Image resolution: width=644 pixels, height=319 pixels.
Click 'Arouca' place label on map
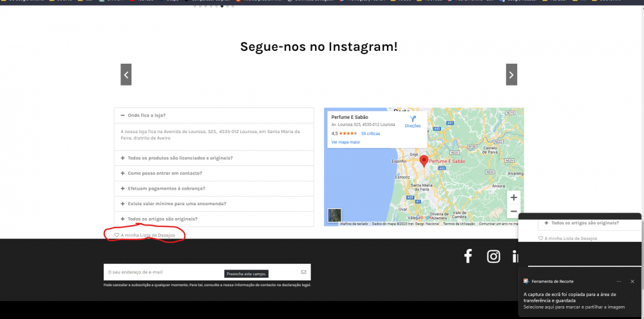(498, 186)
